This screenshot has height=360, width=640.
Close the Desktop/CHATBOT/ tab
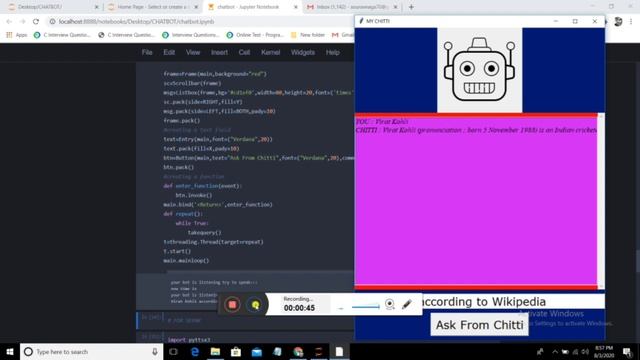click(97, 7)
